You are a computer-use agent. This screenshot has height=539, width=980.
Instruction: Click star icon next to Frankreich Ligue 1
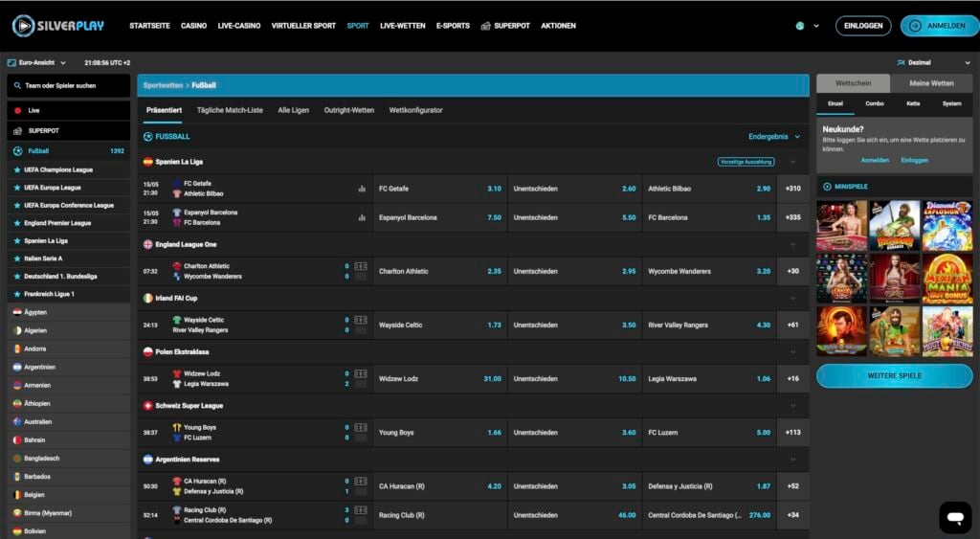(17, 294)
